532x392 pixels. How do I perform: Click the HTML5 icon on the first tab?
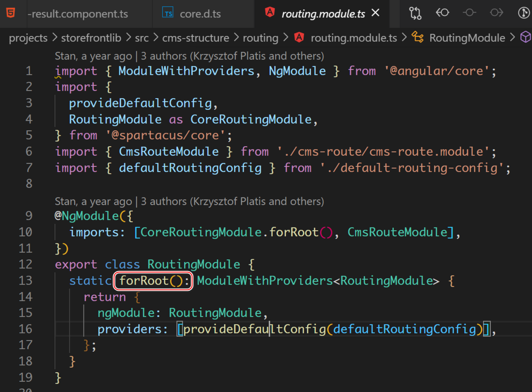(x=11, y=13)
